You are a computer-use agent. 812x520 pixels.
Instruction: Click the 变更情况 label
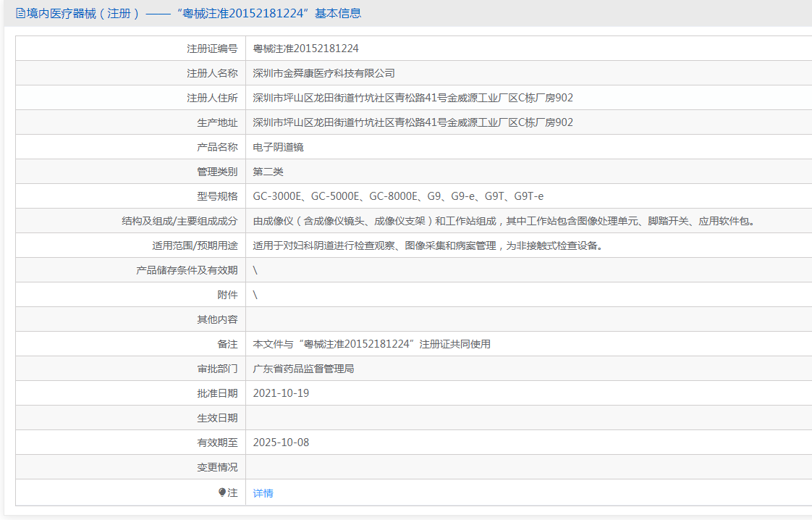(218, 467)
